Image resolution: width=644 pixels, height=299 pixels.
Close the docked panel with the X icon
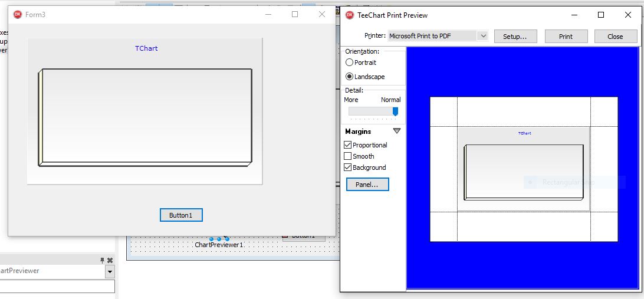click(x=110, y=260)
